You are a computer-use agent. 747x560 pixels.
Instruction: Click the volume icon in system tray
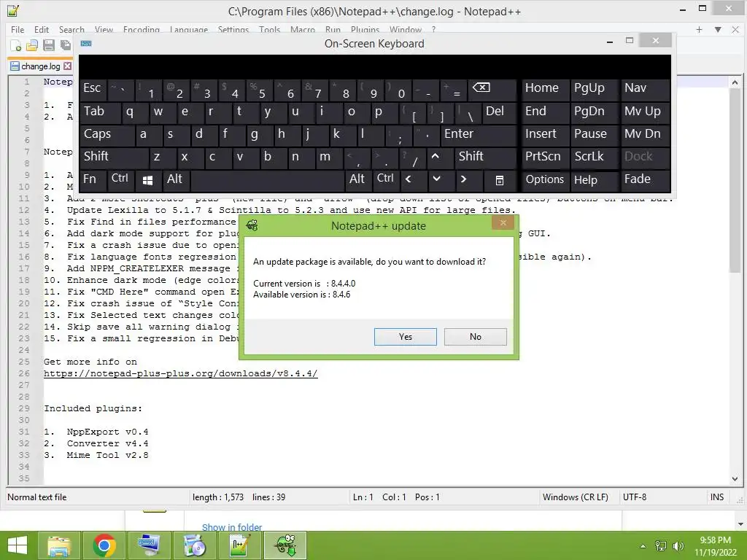tap(678, 545)
